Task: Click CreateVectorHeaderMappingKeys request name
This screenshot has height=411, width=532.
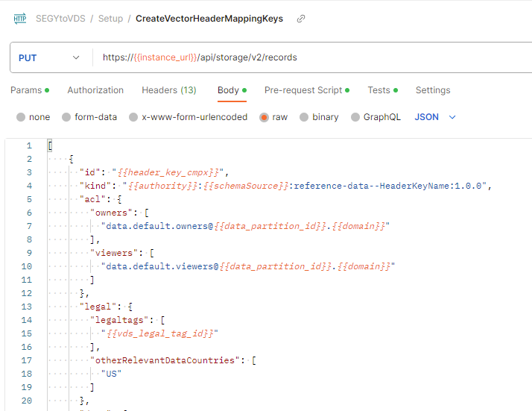Action: click(209, 19)
